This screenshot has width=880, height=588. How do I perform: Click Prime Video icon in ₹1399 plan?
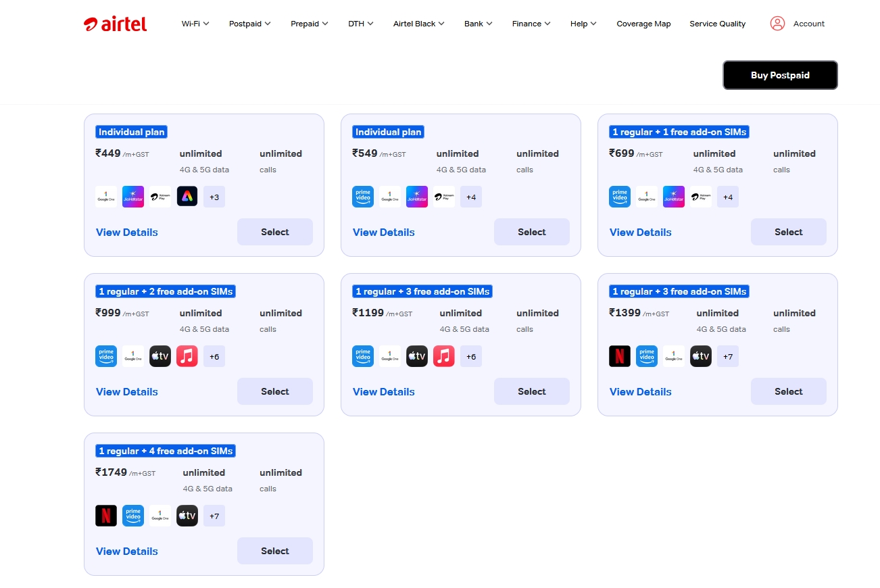(647, 356)
